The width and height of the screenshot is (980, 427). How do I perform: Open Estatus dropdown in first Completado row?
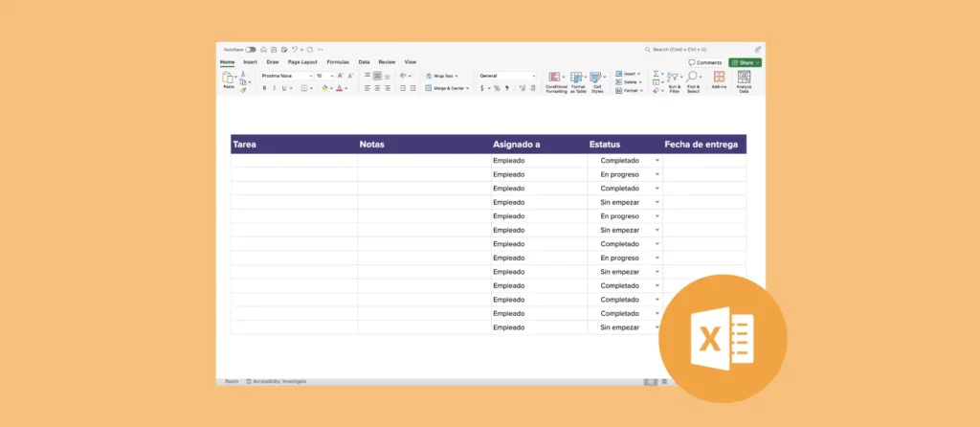pos(657,161)
